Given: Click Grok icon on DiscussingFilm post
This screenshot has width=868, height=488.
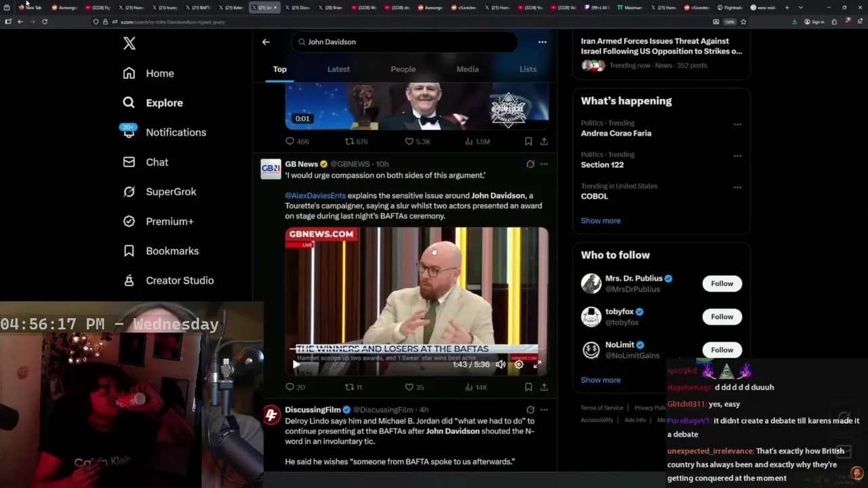Looking at the screenshot, I should coord(530,410).
